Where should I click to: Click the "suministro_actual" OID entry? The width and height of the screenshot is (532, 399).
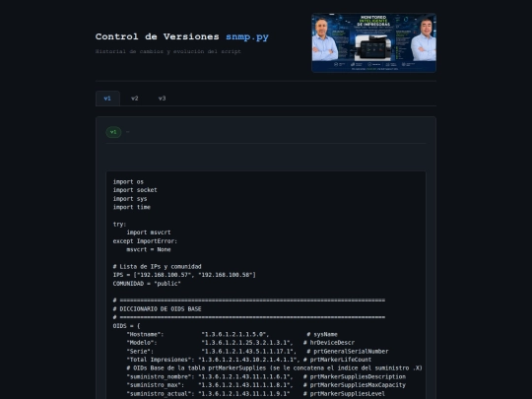[256, 394]
